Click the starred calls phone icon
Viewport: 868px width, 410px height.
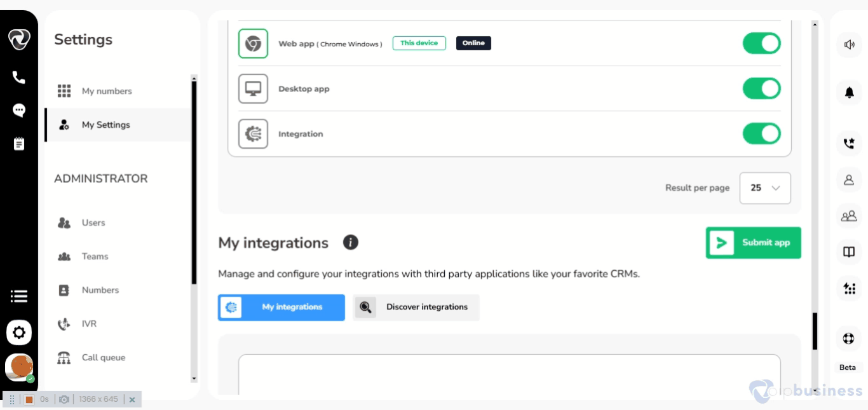849,144
